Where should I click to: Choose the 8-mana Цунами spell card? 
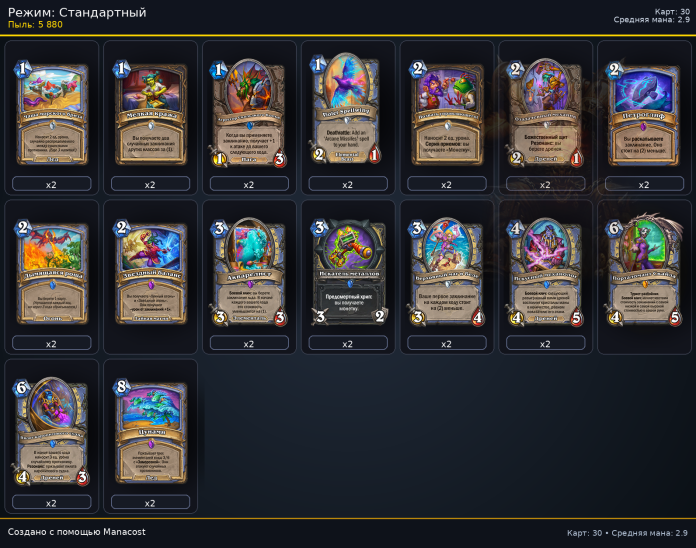coord(151,431)
